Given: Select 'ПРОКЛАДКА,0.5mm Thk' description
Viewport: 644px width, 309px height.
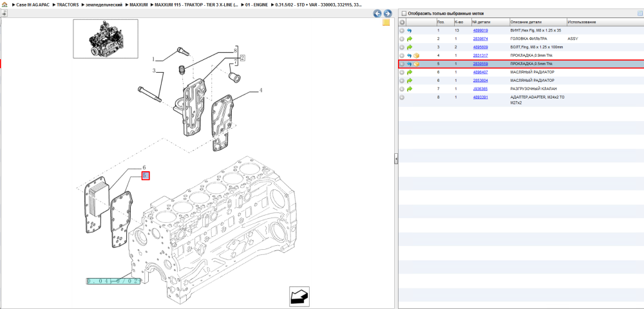Looking at the screenshot, I should (531, 64).
